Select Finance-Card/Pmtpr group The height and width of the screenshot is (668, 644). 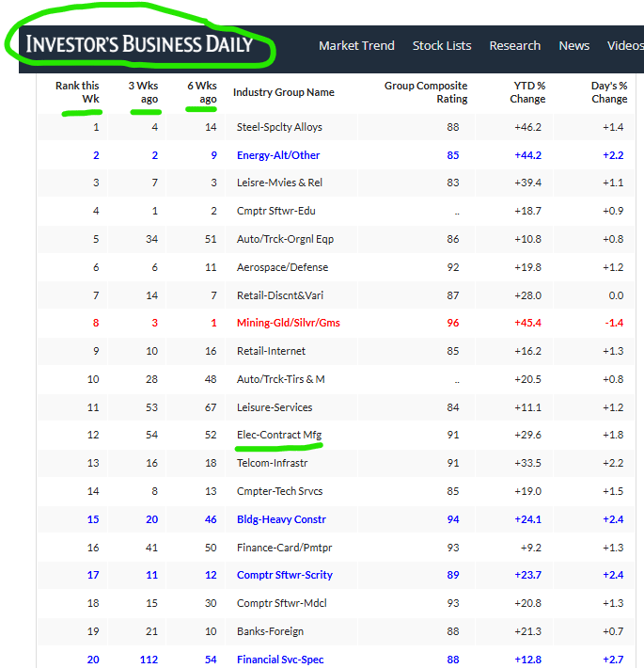pos(284,547)
